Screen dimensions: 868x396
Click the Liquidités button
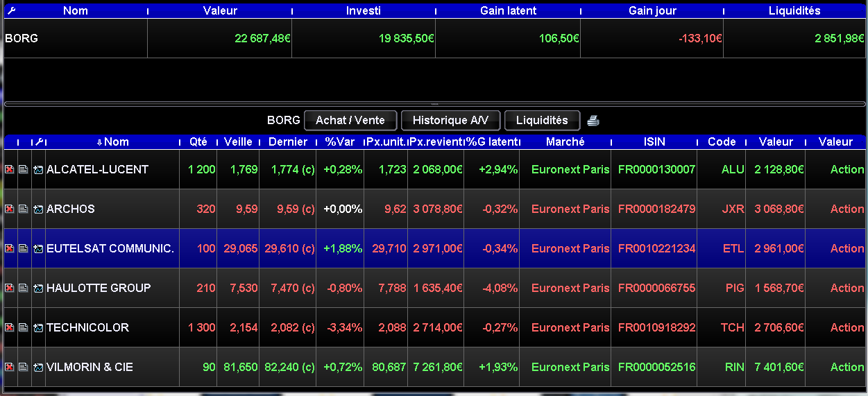542,120
